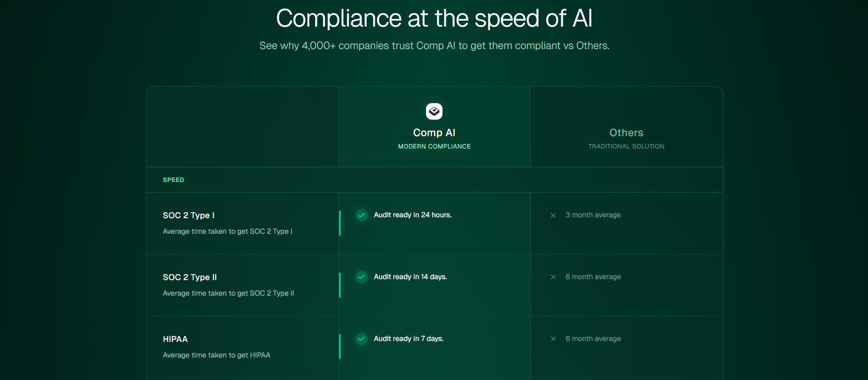
Task: Click 'Average time taken to get HIPAA'
Action: click(x=217, y=355)
